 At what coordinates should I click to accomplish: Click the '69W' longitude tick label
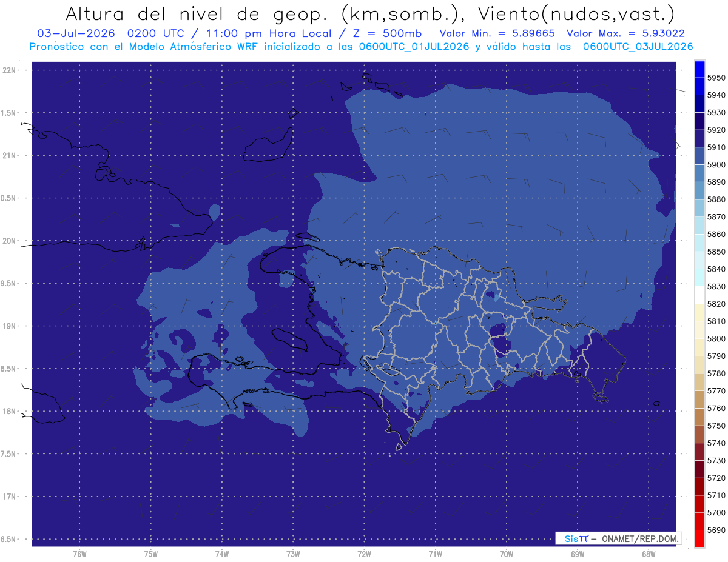point(578,554)
